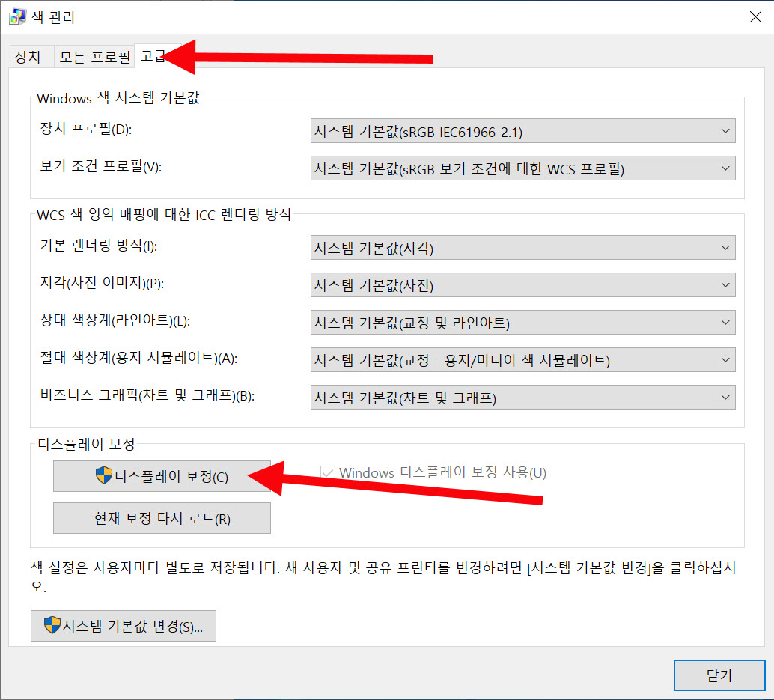Click the 비즈니스 그래픽(차트 및 그래프)(B) label
This screenshot has height=700, width=774.
(x=147, y=395)
